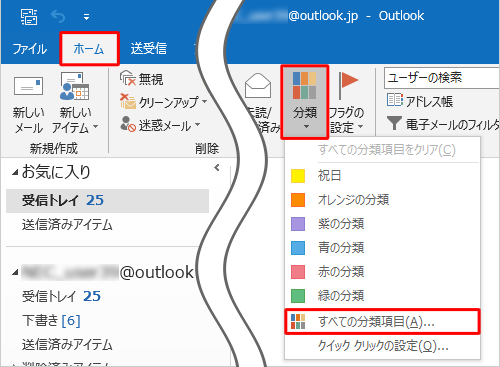Select 青の分類 category
The width and height of the screenshot is (500, 367).
(x=382, y=248)
